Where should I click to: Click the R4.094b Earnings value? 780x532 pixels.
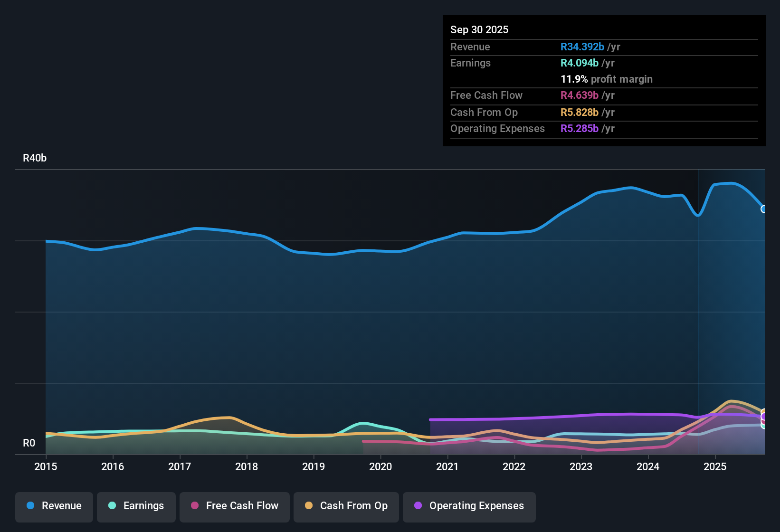[x=579, y=63]
